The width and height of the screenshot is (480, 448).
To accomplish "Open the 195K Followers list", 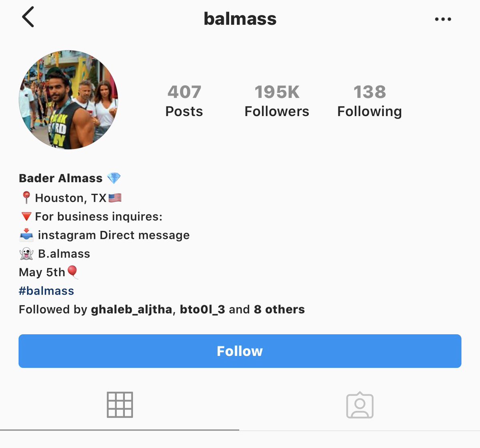I will point(277,101).
